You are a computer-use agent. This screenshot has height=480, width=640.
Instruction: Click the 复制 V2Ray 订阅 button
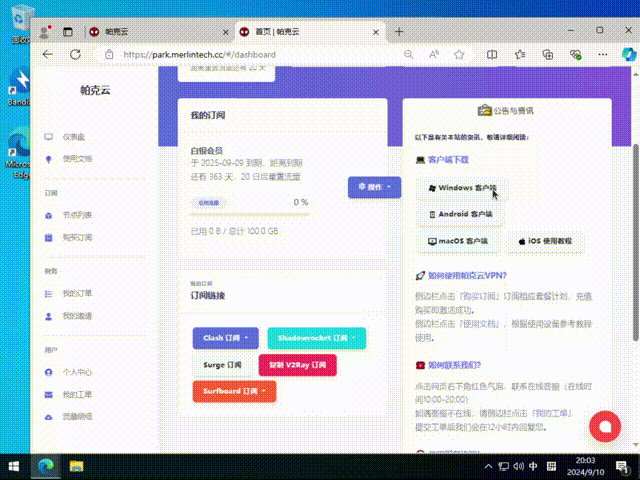point(297,365)
